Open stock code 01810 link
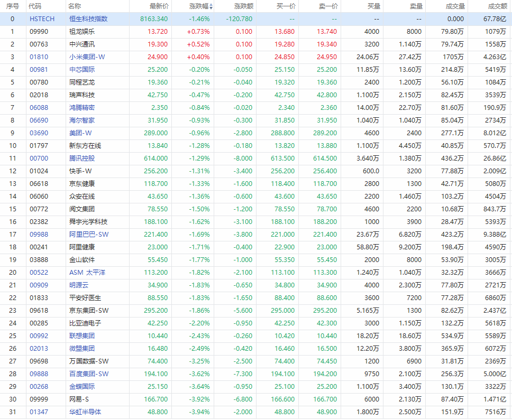The height and width of the screenshot is (420, 512). tap(39, 57)
